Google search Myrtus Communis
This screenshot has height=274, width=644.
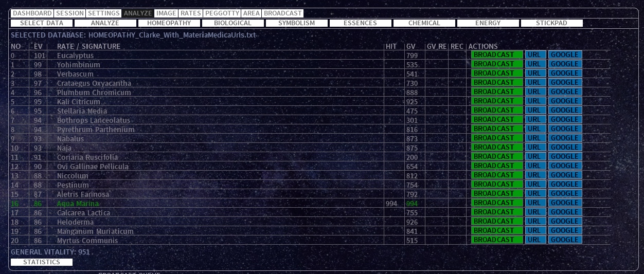pos(565,240)
